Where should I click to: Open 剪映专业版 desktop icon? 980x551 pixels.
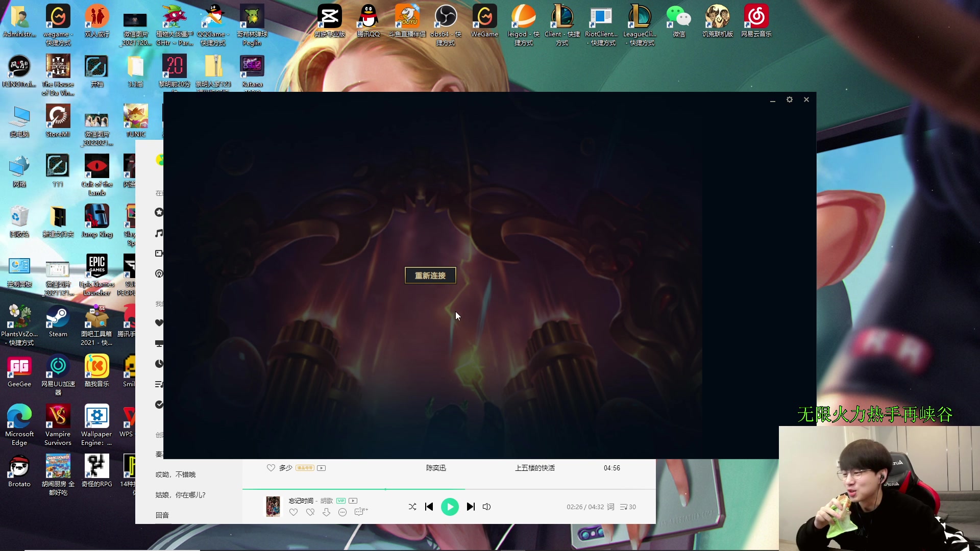[330, 20]
